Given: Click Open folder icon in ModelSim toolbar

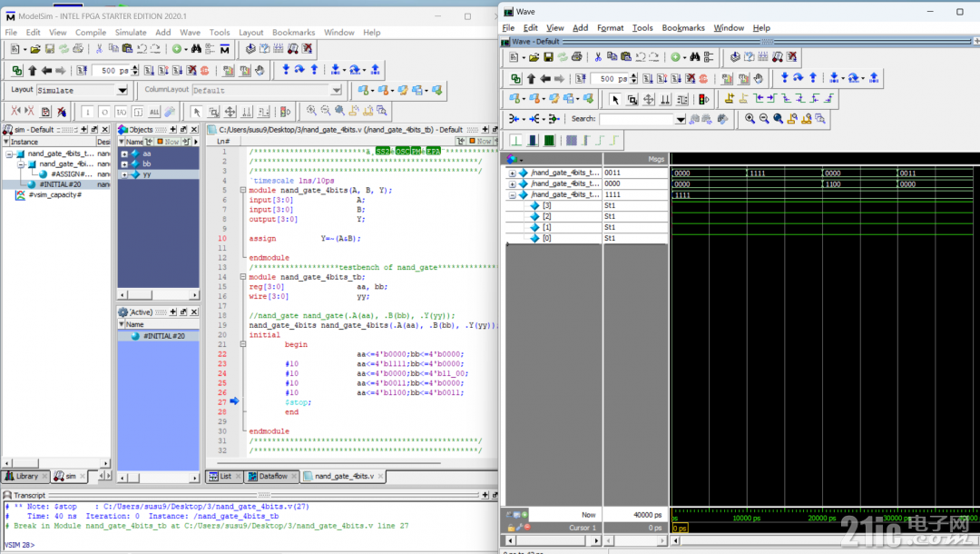Looking at the screenshot, I should [35, 49].
